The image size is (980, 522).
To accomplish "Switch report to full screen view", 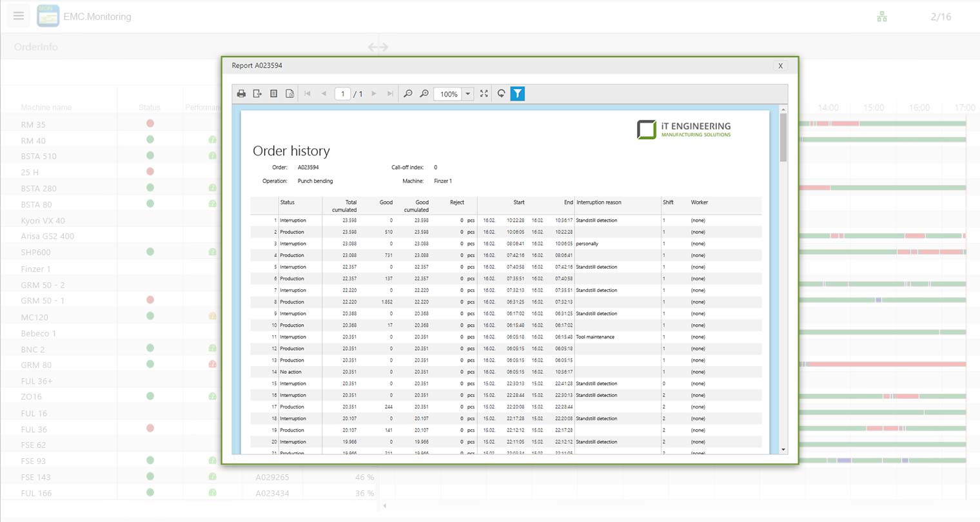I will tap(484, 94).
